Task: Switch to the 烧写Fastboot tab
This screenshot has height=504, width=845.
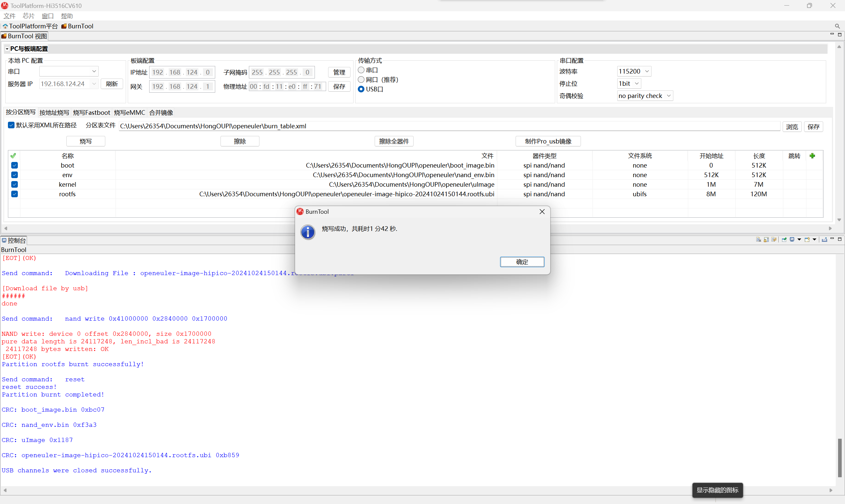Action: [91, 112]
